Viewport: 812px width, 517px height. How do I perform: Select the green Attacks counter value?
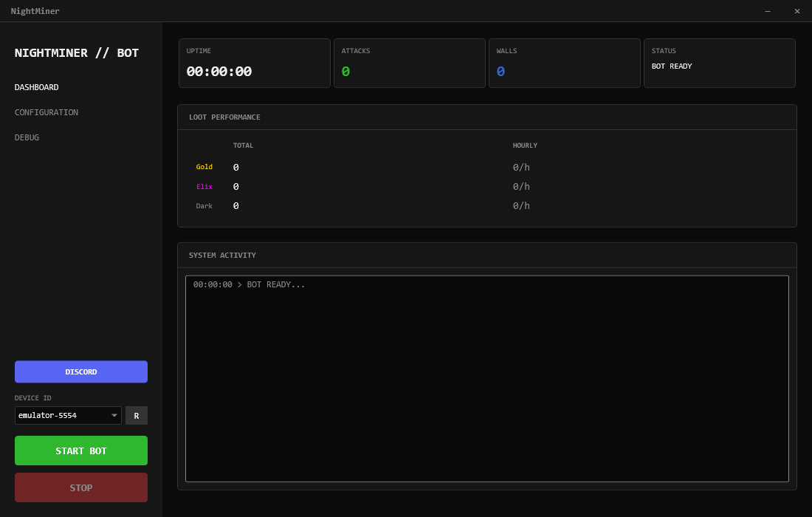tap(345, 72)
